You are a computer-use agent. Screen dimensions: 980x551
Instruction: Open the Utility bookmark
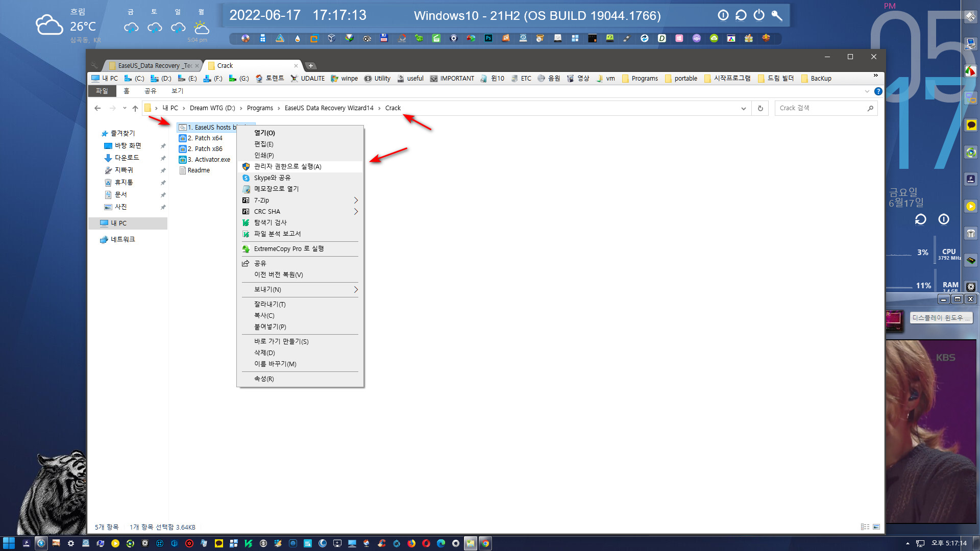coord(377,79)
